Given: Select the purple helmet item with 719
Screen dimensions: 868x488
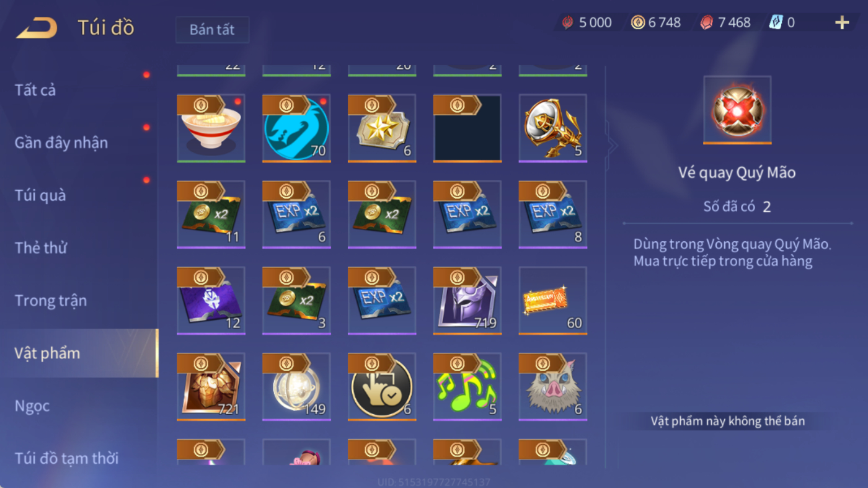Looking at the screenshot, I should pos(467,301).
